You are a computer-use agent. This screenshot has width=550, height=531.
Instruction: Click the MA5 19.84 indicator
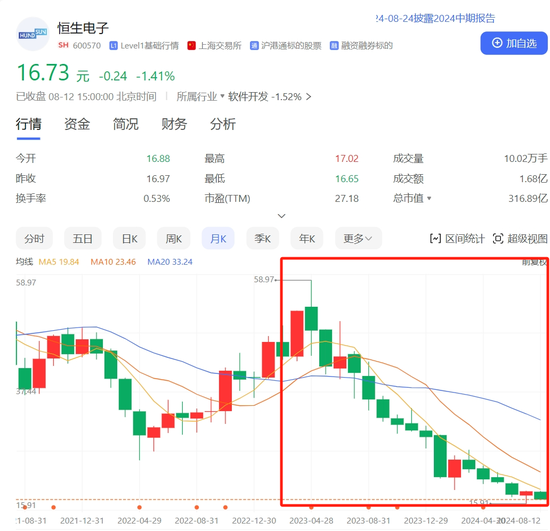click(59, 262)
